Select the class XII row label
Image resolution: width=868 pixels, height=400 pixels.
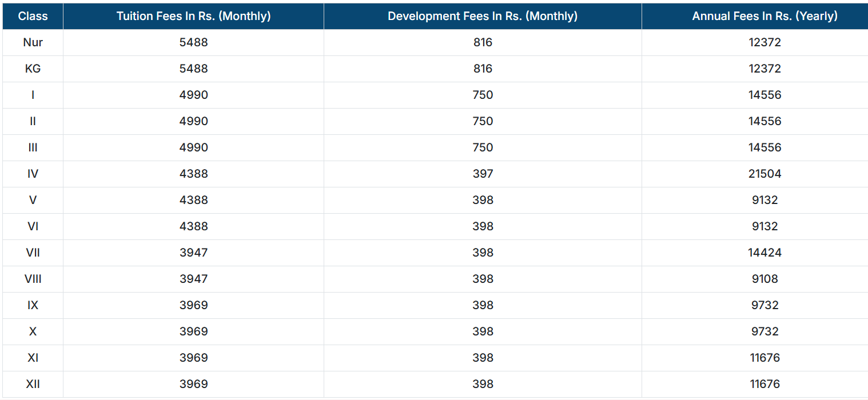point(33,384)
